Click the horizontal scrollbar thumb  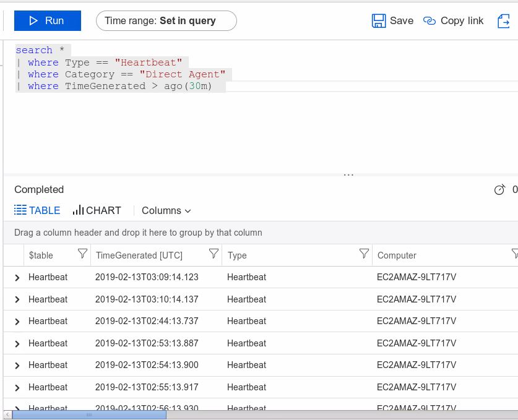(88, 415)
